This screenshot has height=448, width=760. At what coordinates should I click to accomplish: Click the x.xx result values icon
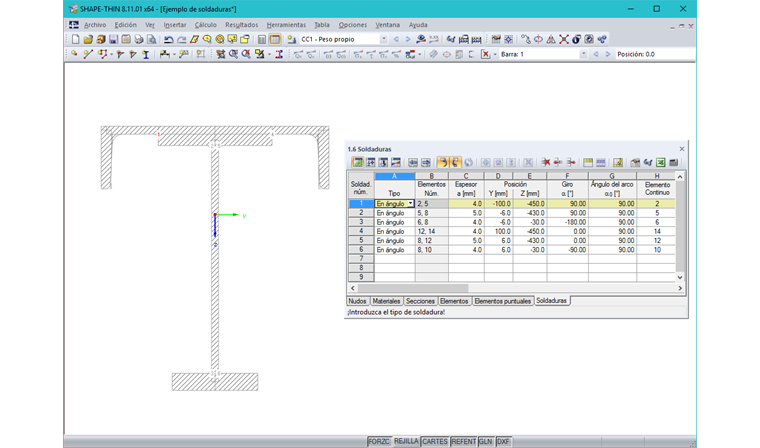(434, 39)
